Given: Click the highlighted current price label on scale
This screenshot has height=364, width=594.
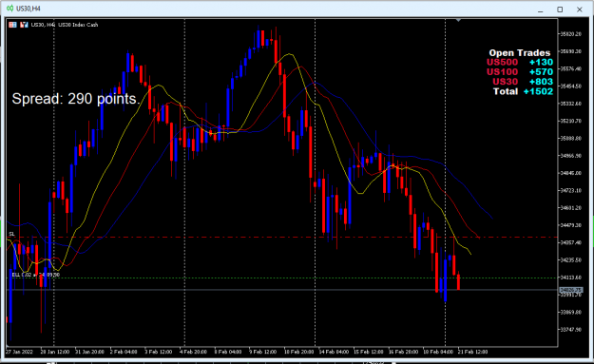Looking at the screenshot, I should coord(571,290).
